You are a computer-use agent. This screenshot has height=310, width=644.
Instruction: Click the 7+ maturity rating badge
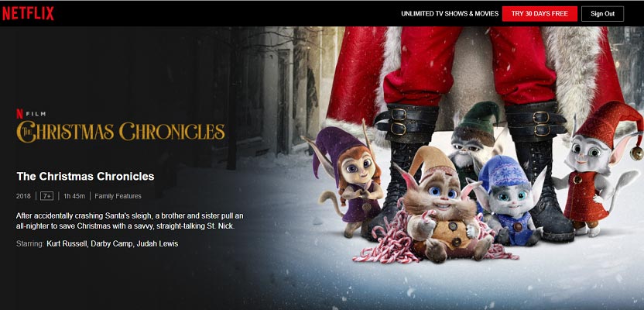(46, 196)
